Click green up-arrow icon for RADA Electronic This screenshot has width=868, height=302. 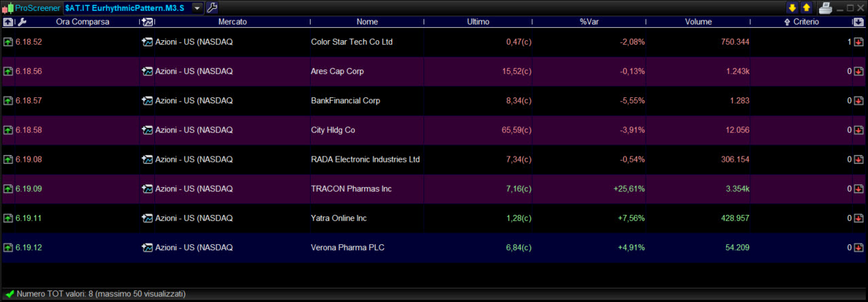(x=7, y=160)
